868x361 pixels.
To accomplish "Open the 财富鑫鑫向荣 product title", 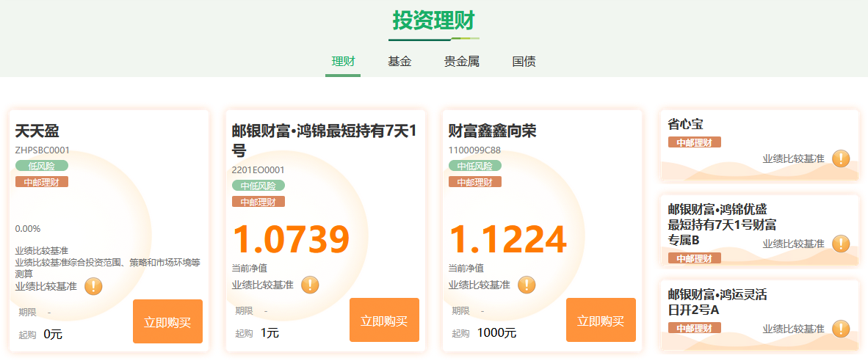I will tap(492, 131).
